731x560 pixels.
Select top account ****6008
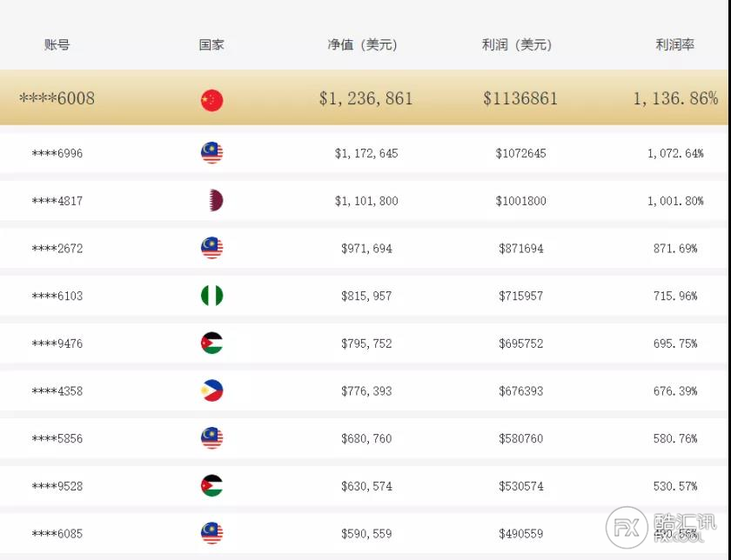click(x=57, y=98)
